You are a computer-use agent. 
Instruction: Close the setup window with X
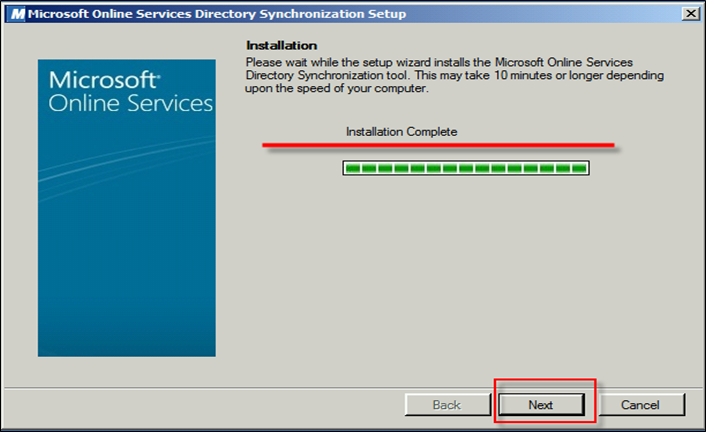[690, 14]
